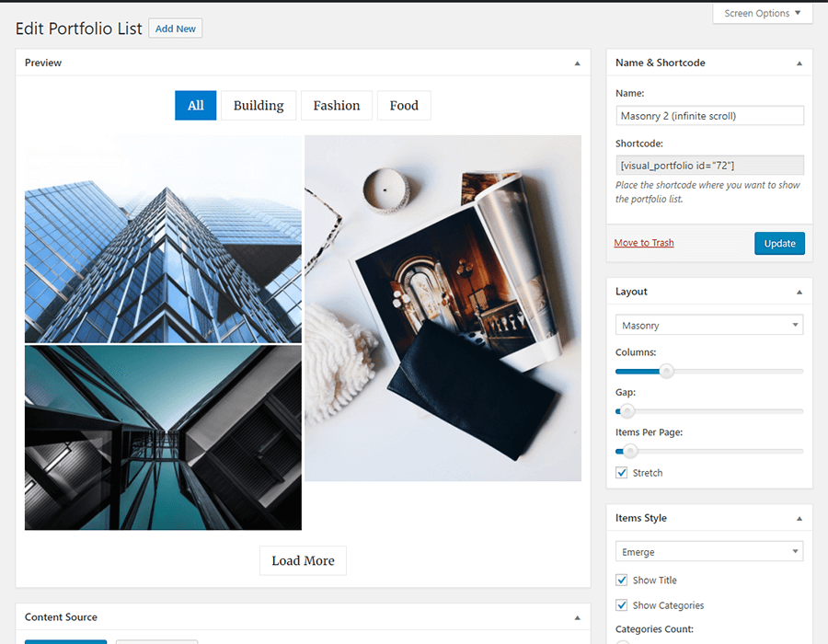Collapse the Preview panel arrow
Screen dimensions: 828x644
point(577,63)
